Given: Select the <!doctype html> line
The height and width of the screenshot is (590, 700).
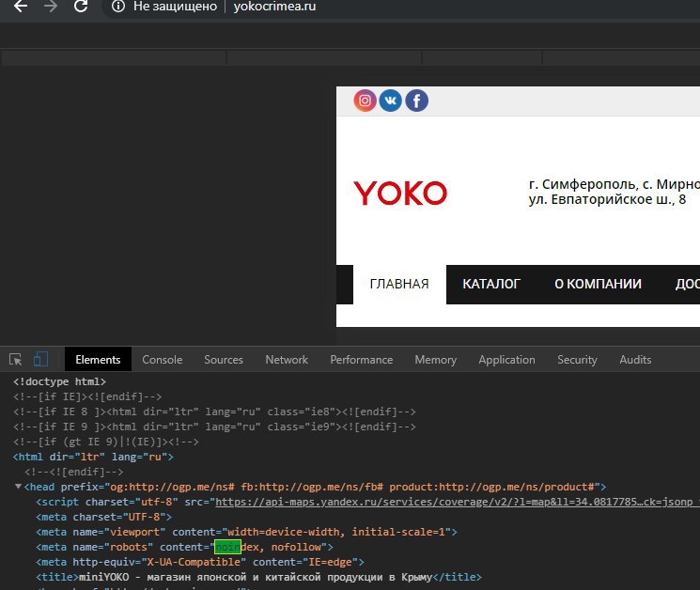Looking at the screenshot, I should pyautogui.click(x=59, y=382).
